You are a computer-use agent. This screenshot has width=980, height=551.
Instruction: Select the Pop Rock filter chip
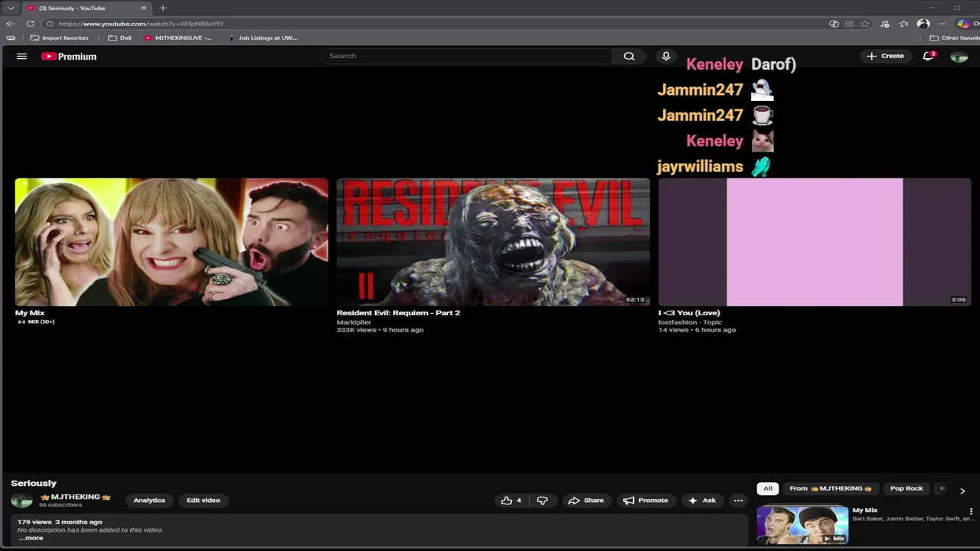[x=906, y=488]
